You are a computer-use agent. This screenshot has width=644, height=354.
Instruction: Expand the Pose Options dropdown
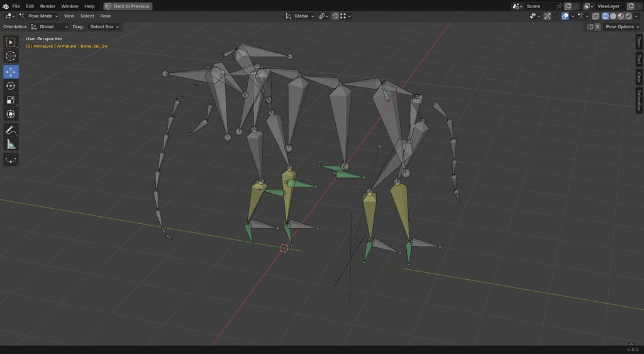click(x=622, y=26)
